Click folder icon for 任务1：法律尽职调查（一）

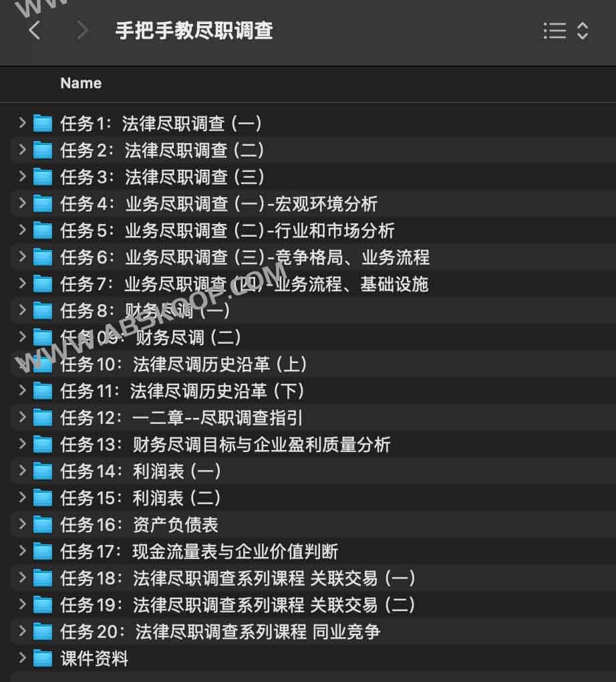pyautogui.click(x=43, y=123)
